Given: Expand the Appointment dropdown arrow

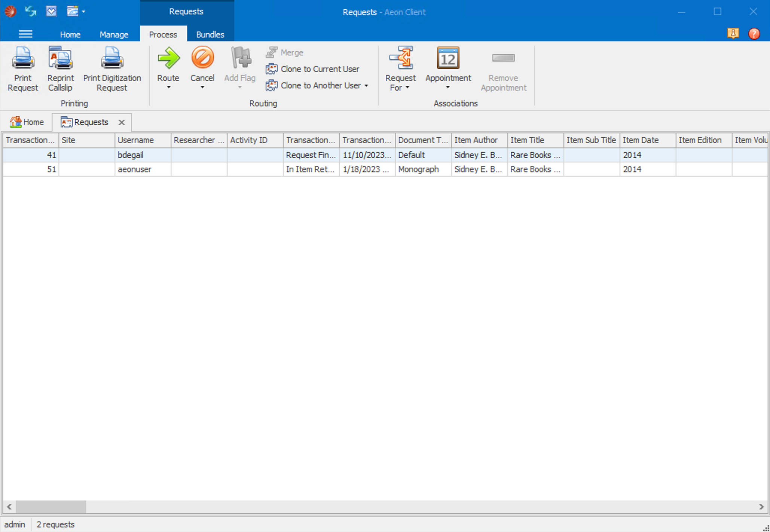Looking at the screenshot, I should click(x=447, y=88).
